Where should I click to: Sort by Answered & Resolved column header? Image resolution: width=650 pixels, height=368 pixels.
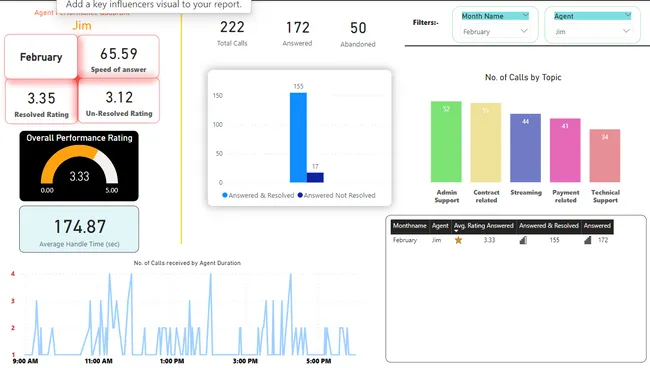coord(548,226)
